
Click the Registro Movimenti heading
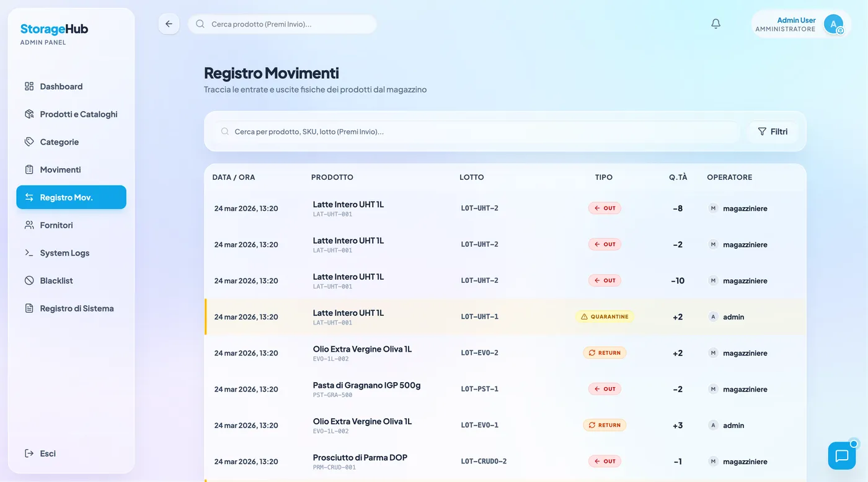tap(272, 73)
